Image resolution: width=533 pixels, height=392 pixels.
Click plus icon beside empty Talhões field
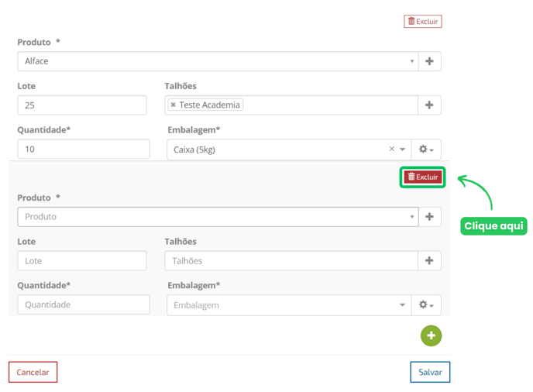pyautogui.click(x=429, y=261)
